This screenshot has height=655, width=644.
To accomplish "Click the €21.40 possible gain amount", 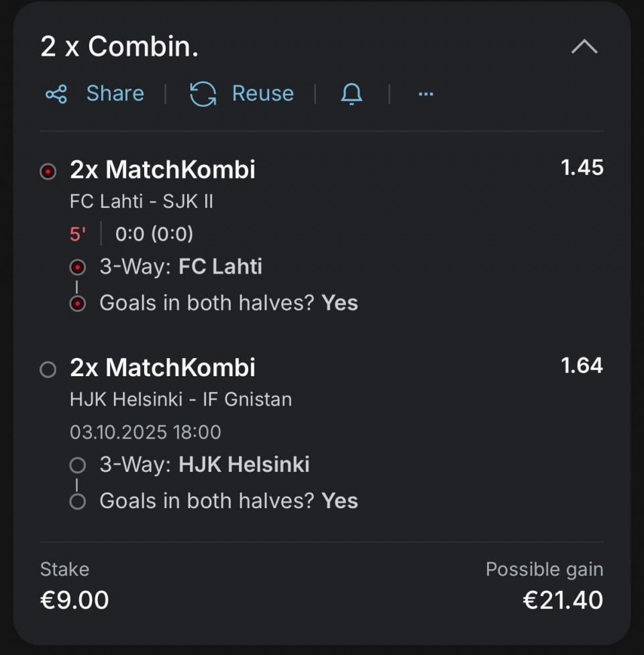I will pyautogui.click(x=562, y=600).
